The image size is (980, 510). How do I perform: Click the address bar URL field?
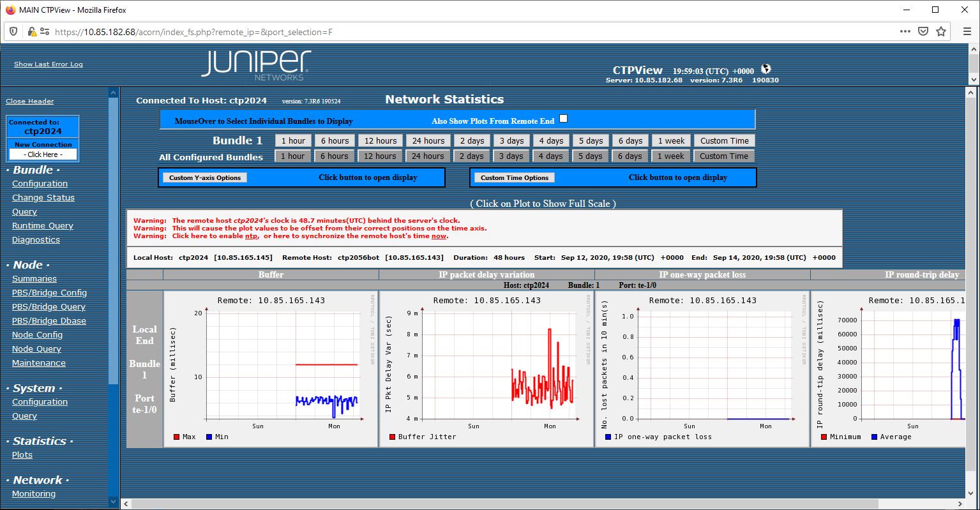coord(472,32)
